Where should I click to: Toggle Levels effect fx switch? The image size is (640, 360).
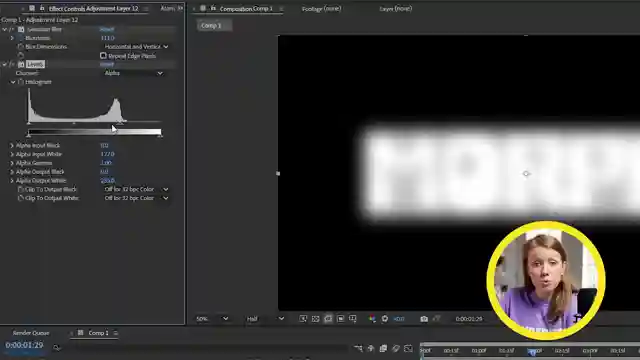tap(12, 64)
